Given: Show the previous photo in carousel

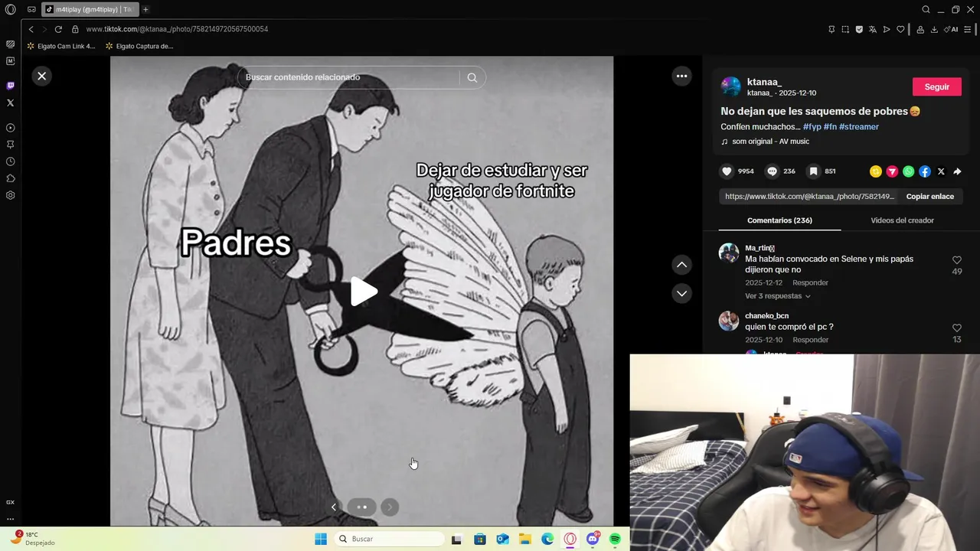Looking at the screenshot, I should pyautogui.click(x=334, y=507).
